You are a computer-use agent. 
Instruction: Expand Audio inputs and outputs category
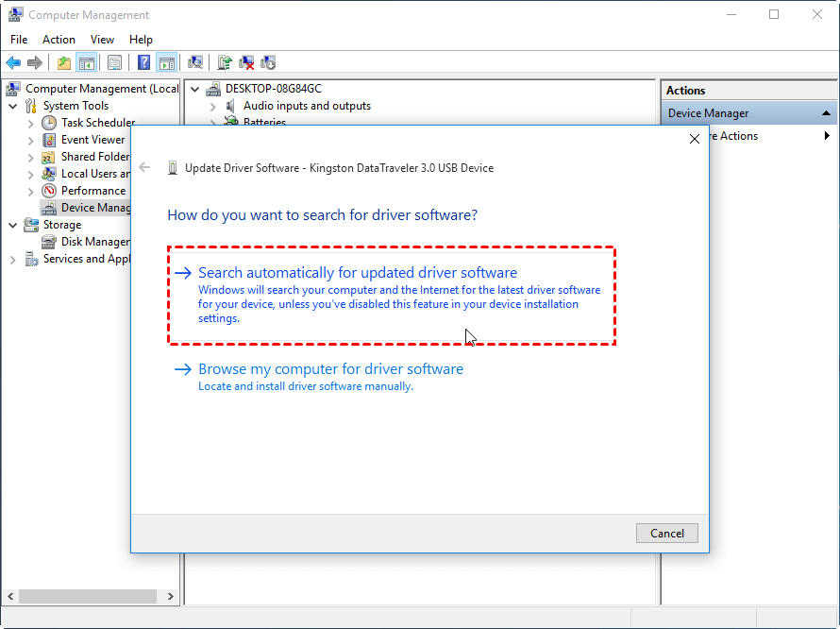213,107
